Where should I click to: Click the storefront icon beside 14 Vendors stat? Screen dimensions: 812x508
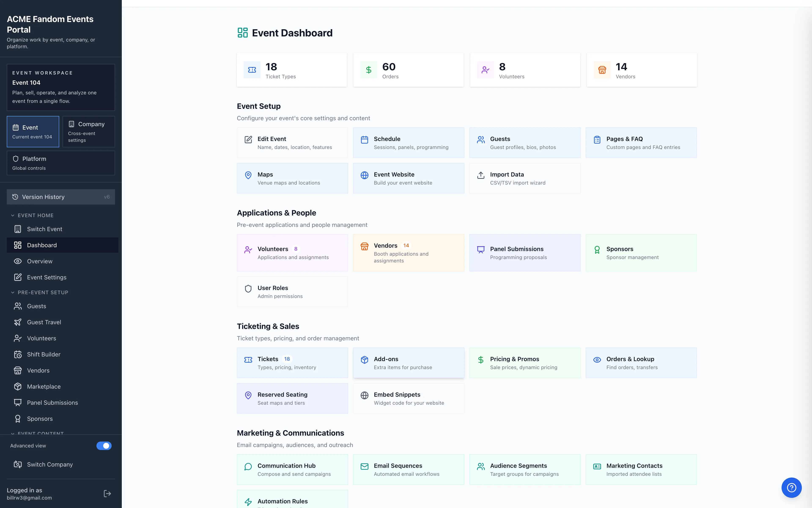coord(602,70)
